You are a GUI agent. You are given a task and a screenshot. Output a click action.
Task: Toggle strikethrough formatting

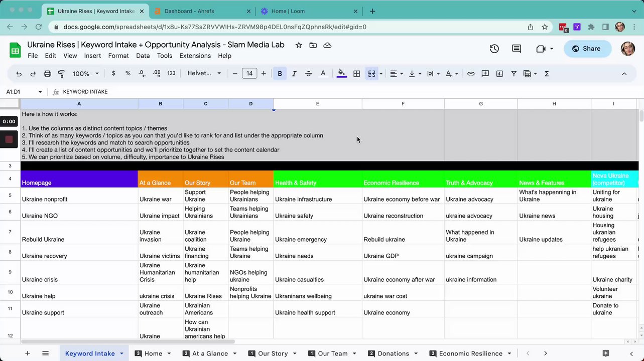[309, 73]
